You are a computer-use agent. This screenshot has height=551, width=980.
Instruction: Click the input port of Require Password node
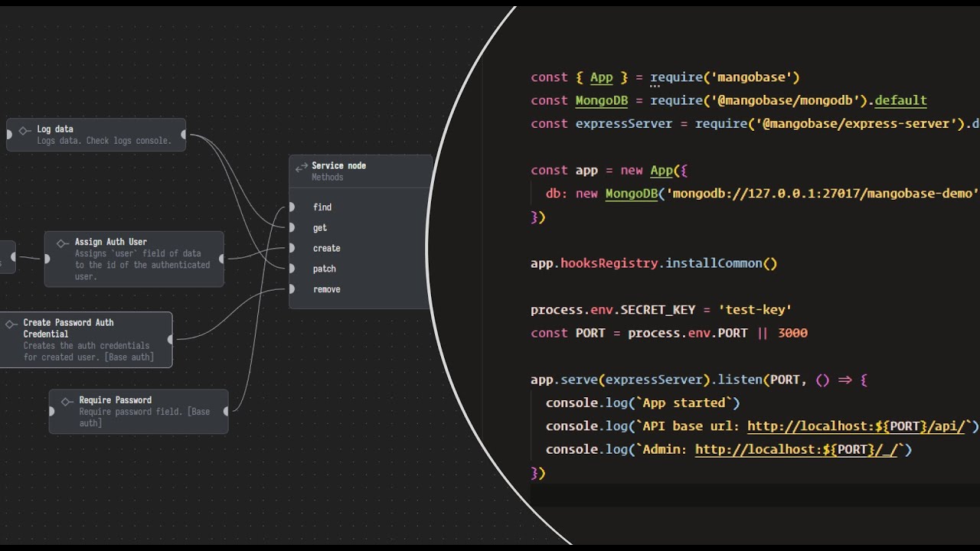pyautogui.click(x=51, y=411)
